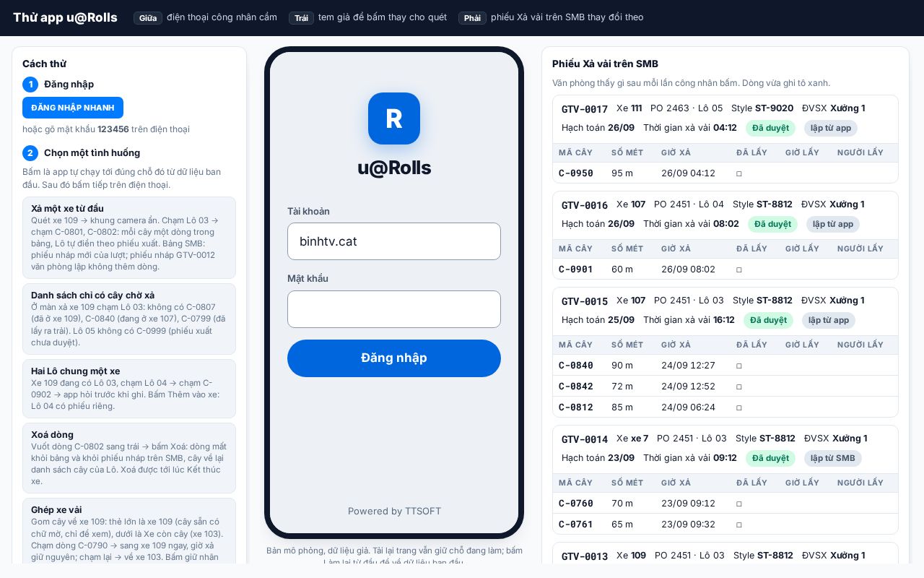Select the voucher number GTV-0014

tap(585, 439)
